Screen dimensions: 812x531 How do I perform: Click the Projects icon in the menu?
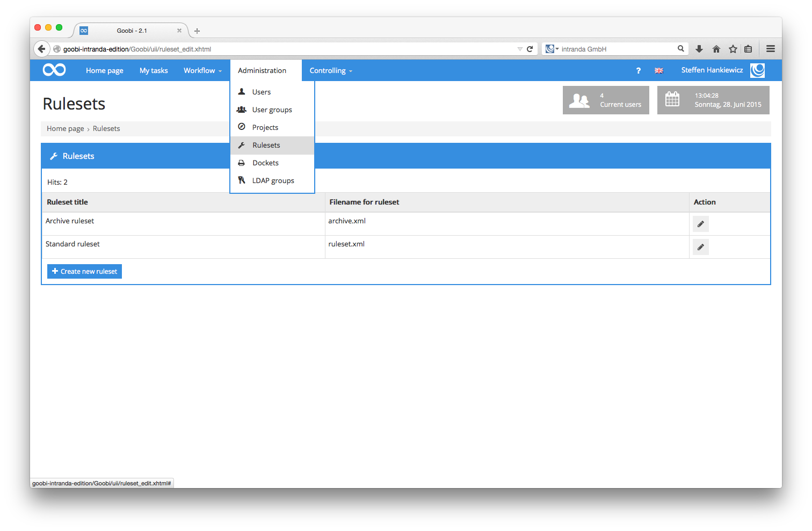242,127
